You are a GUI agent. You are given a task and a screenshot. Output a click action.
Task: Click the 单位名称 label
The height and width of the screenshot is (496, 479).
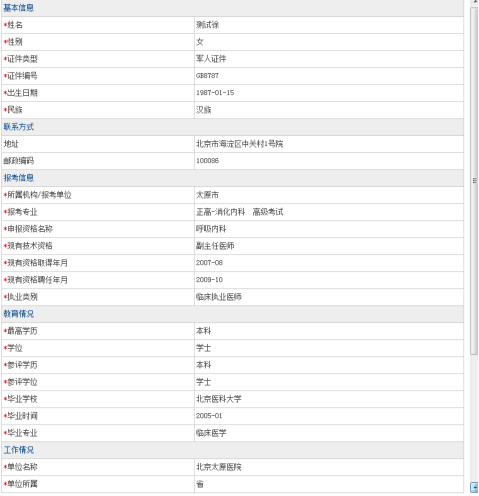22,467
